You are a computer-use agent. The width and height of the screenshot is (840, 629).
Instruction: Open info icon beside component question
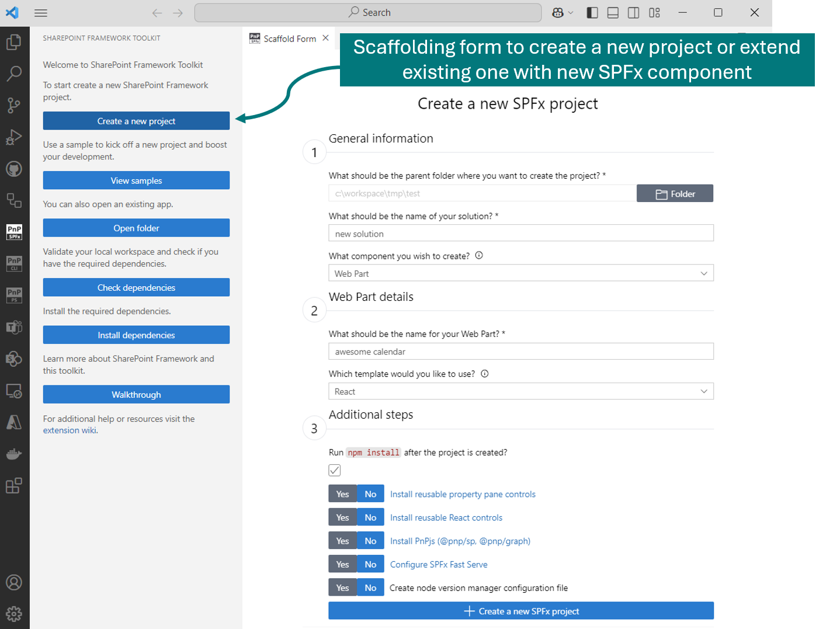point(479,255)
